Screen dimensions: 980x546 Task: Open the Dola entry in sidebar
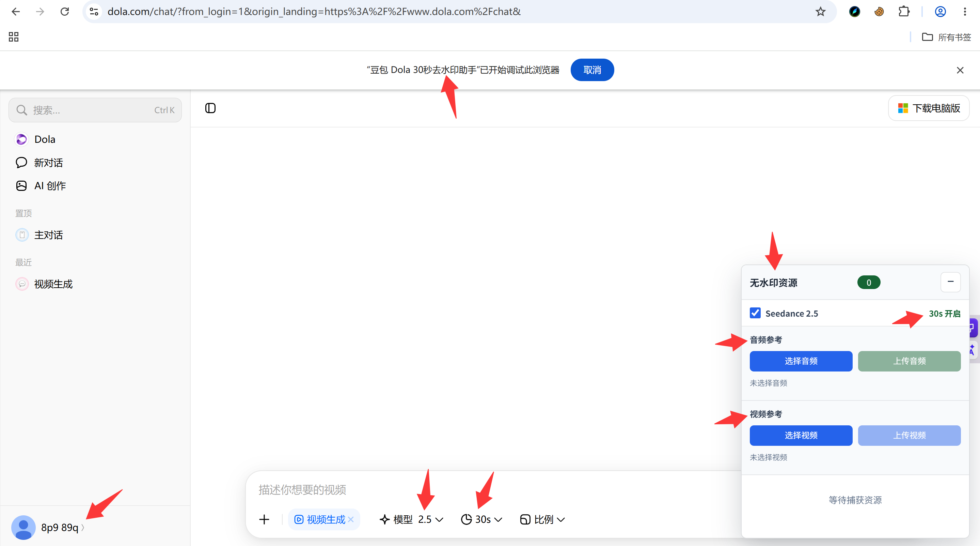[95, 139]
